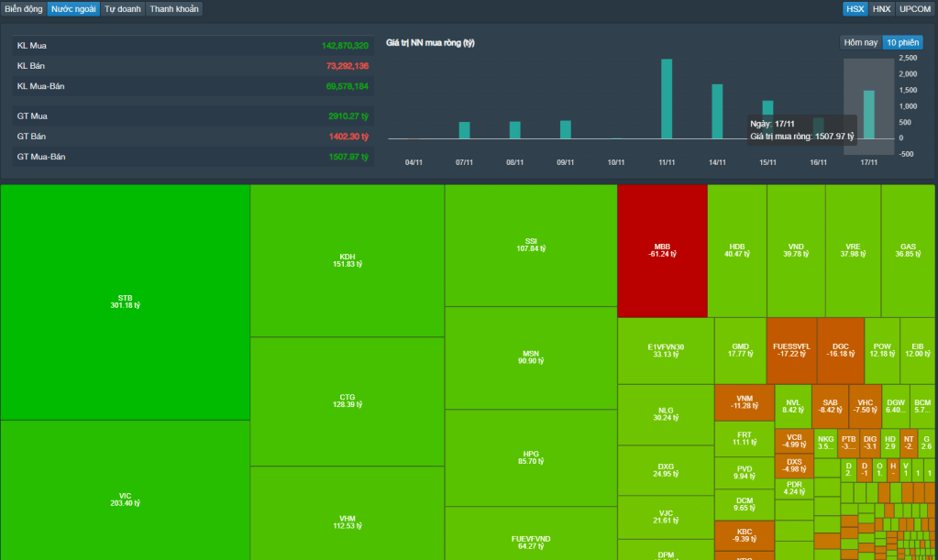Open the Tự doanh tab
938x560 pixels.
tap(123, 9)
